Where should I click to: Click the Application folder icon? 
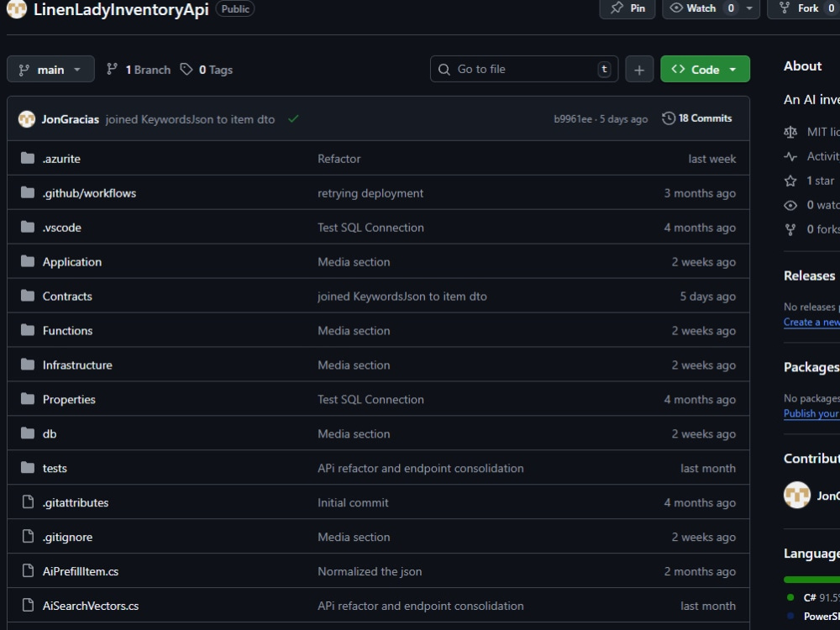tap(28, 261)
